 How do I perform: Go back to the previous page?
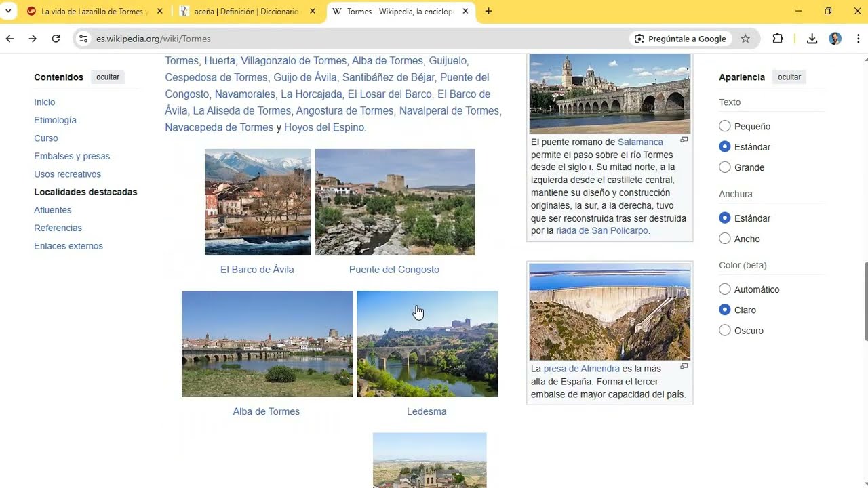[x=9, y=39]
